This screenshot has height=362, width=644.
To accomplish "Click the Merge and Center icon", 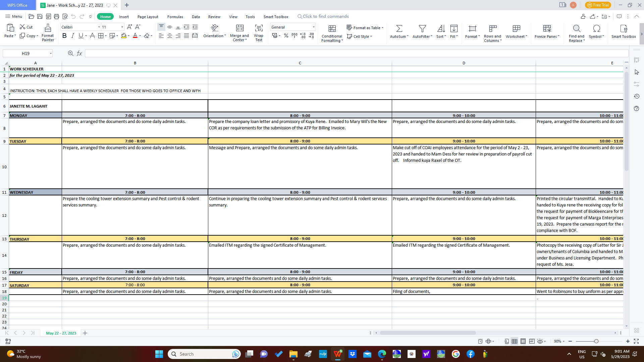I will pos(239,28).
